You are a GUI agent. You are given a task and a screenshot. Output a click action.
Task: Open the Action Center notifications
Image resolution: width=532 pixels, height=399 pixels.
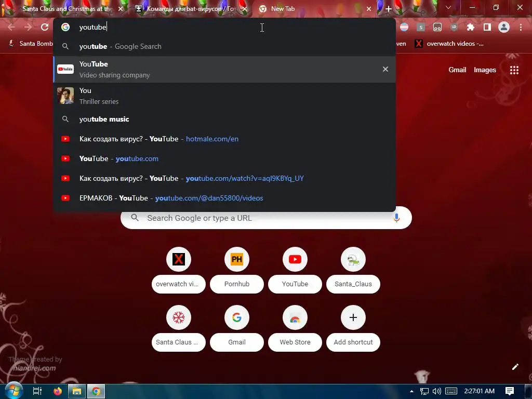(509, 391)
